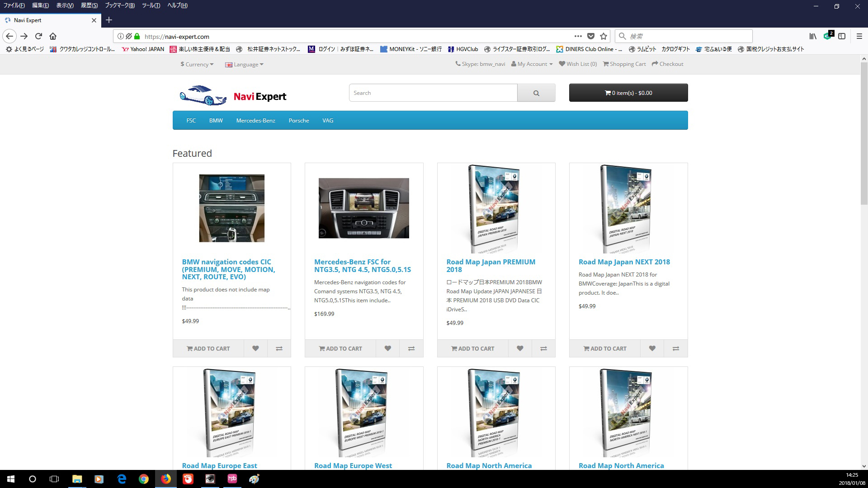Viewport: 868px width, 488px height.
Task: Open Chrome from the taskbar
Action: tap(143, 479)
